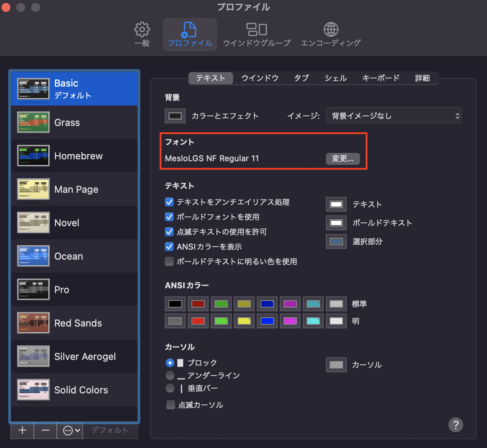
Task: Click the 変更… font change button
Action: point(343,159)
